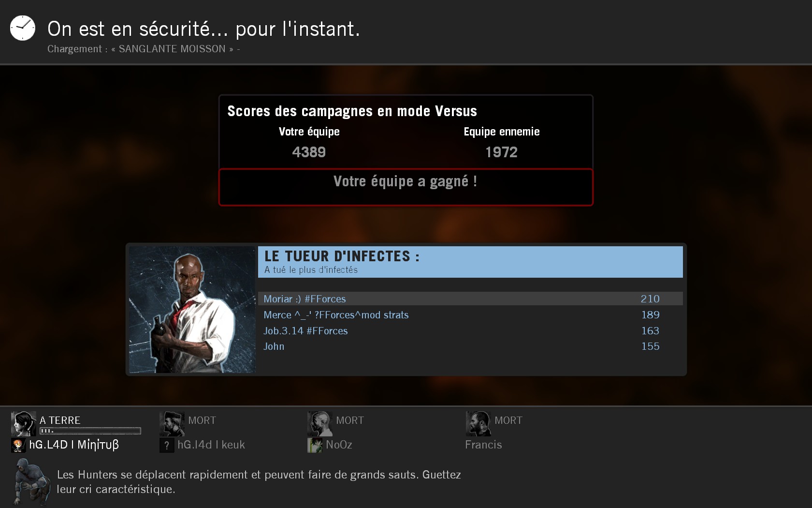Select Merce ?FForces^mod strats row
This screenshot has height=508, width=812.
pos(470,314)
